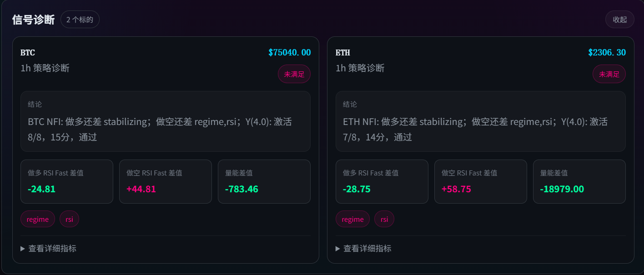The width and height of the screenshot is (644, 275).
Task: Expand 查看详细指标 in the ETH card
Action: pos(363,249)
